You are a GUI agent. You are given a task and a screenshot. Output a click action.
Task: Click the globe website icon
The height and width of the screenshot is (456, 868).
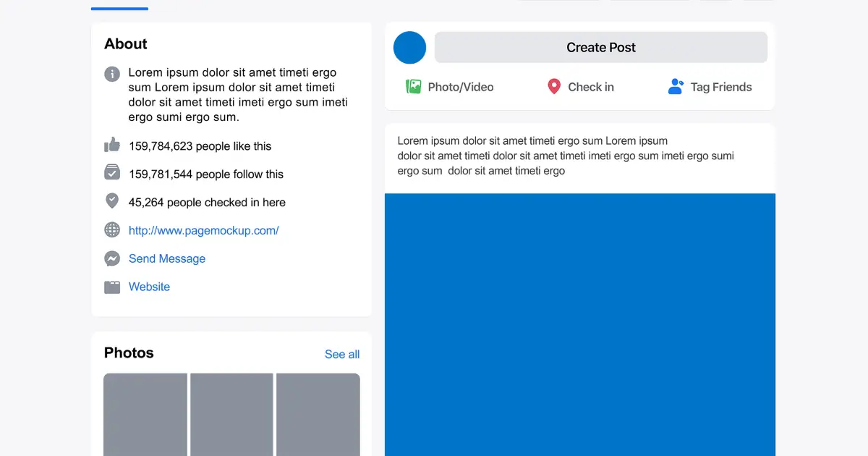point(112,230)
